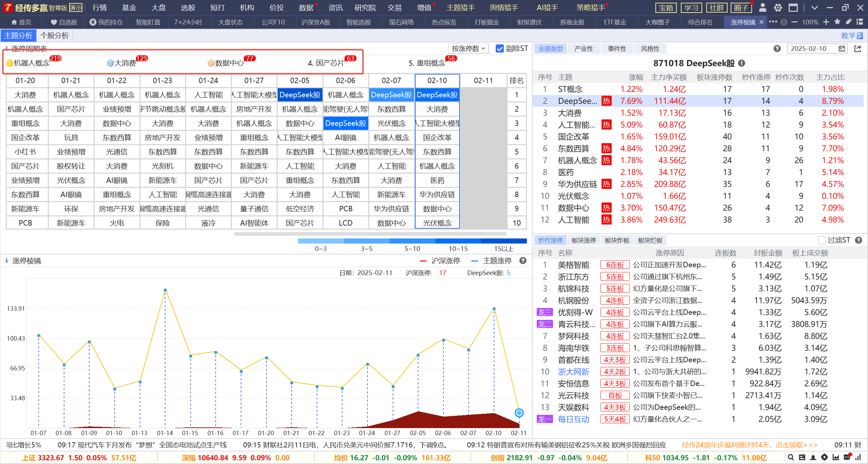The image size is (868, 464).
Task: Open the 按涨停数 sort dropdown
Action: (468, 49)
